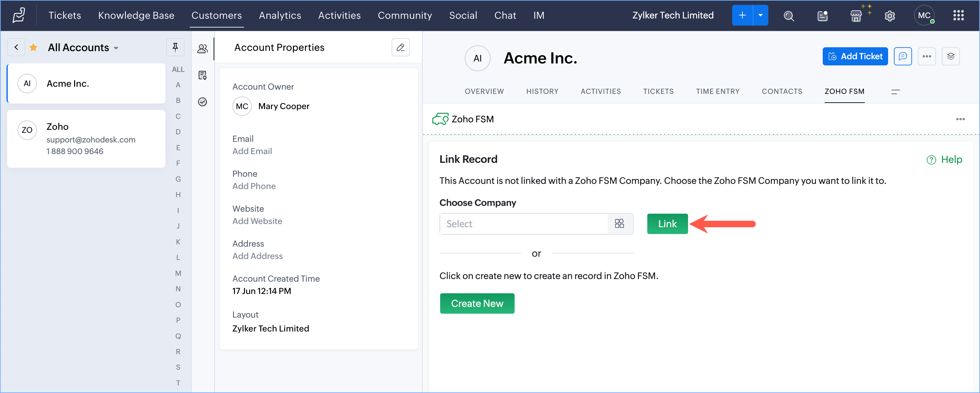The image size is (980, 393).
Task: Open the search magnifier in top bar
Action: point(789,16)
